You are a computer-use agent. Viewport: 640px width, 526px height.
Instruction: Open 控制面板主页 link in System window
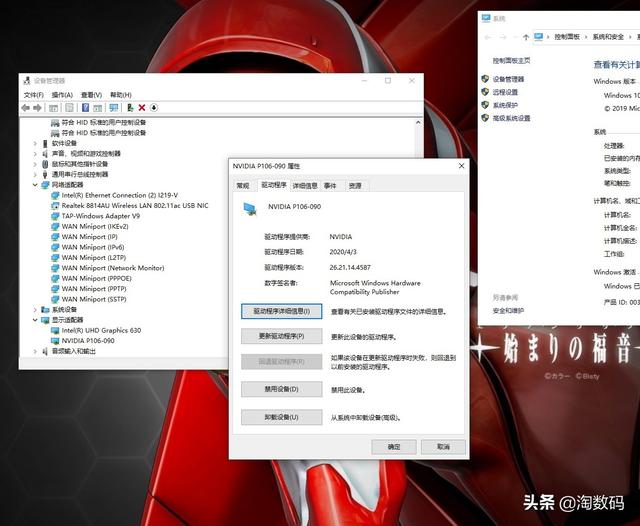tap(511, 60)
